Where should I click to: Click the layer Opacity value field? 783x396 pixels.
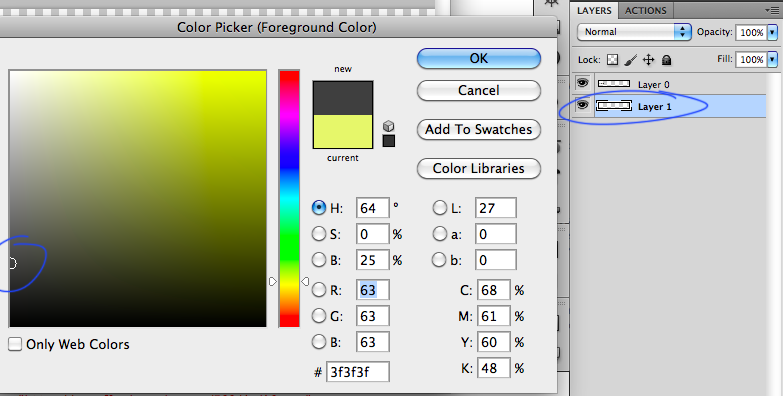pyautogui.click(x=752, y=32)
